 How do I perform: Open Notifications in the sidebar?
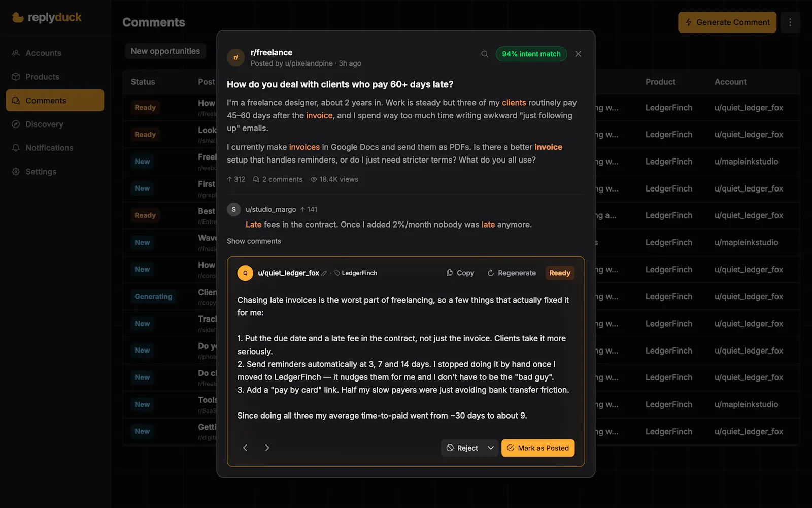(55, 148)
